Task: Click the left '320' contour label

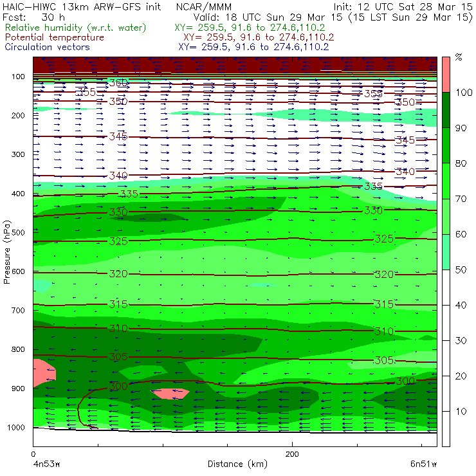Action: pyautogui.click(x=118, y=273)
